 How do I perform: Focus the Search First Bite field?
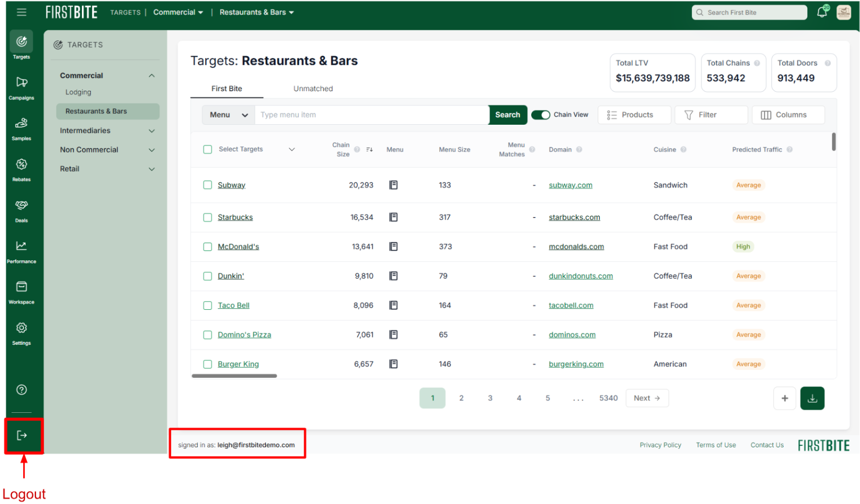click(750, 12)
